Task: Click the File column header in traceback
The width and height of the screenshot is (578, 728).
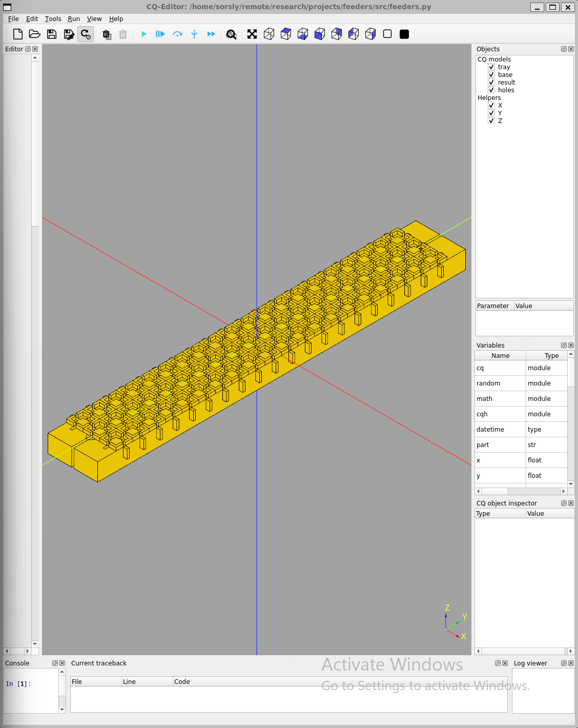Action: pyautogui.click(x=96, y=682)
